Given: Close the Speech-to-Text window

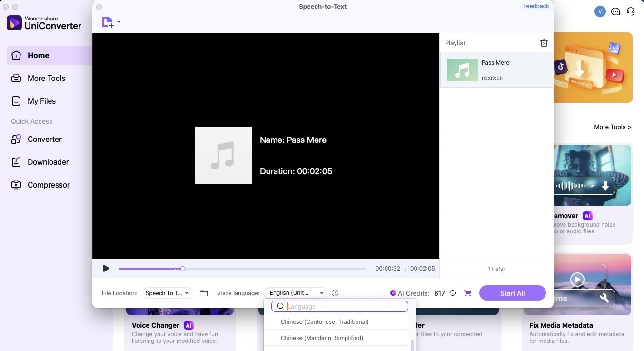Looking at the screenshot, I should point(99,7).
